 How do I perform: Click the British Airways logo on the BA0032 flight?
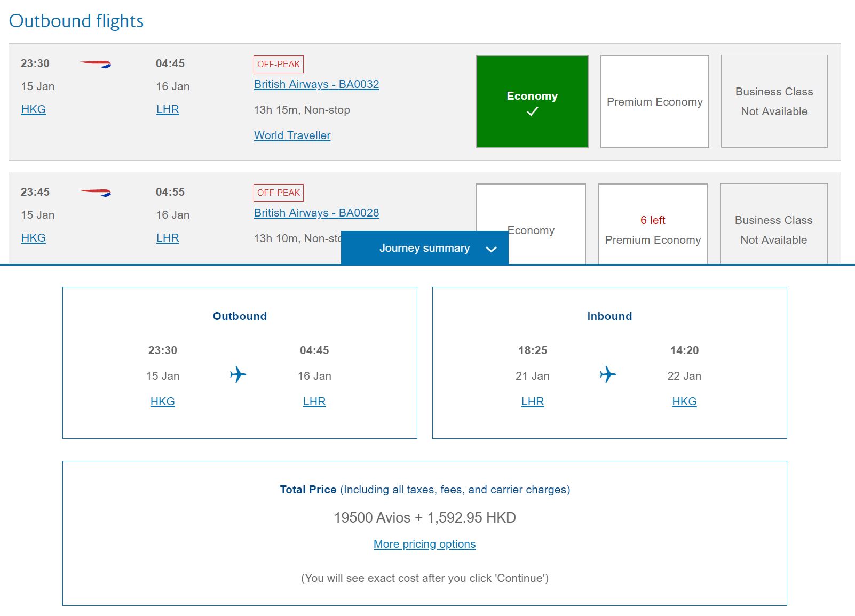pyautogui.click(x=96, y=65)
